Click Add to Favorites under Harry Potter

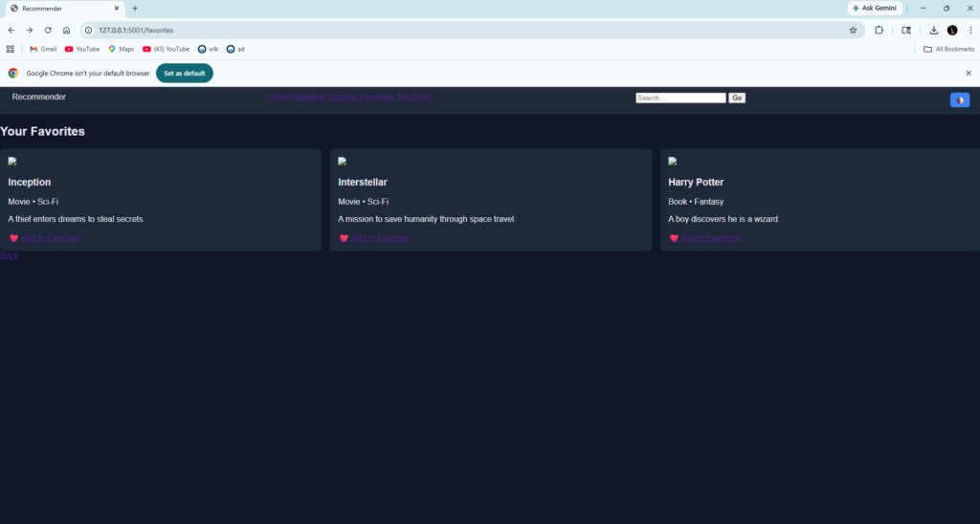click(711, 238)
